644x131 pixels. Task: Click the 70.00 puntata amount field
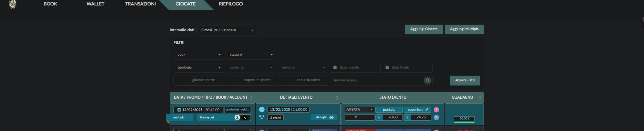(393, 118)
